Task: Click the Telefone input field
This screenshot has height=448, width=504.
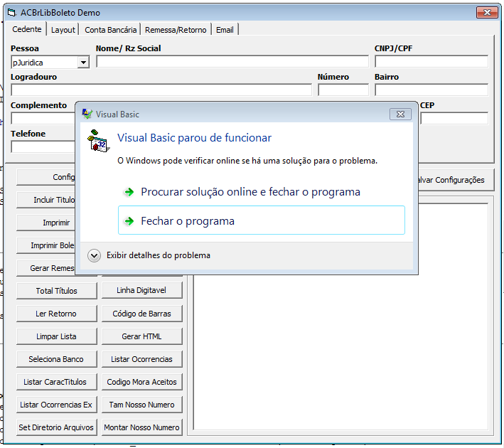Action: pyautogui.click(x=43, y=147)
